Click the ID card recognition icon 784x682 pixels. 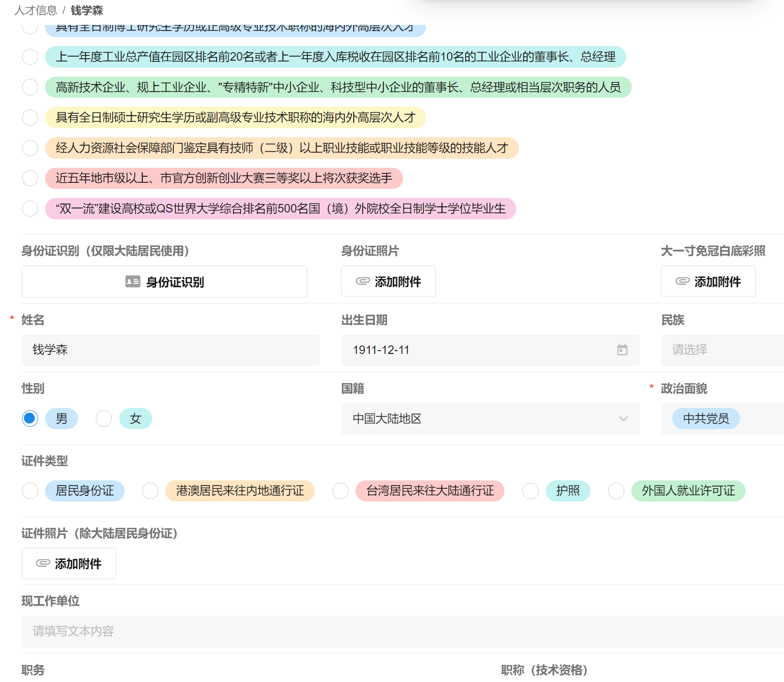[x=132, y=282]
